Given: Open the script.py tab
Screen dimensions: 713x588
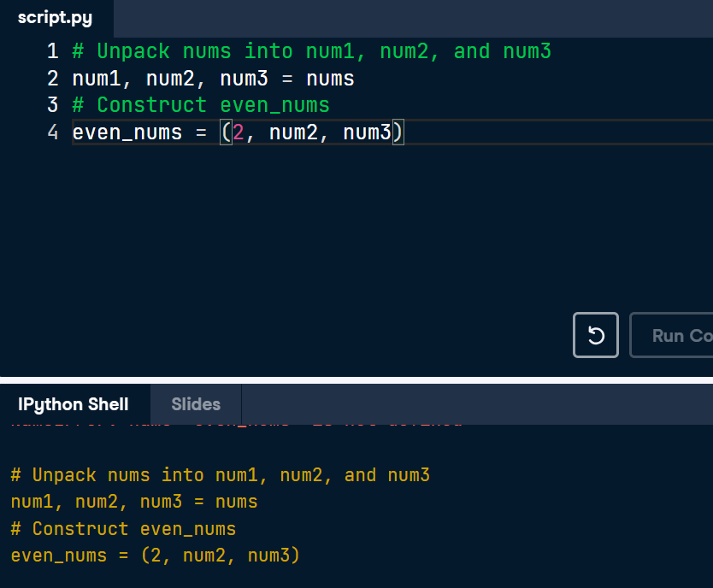Looking at the screenshot, I should coord(55,18).
